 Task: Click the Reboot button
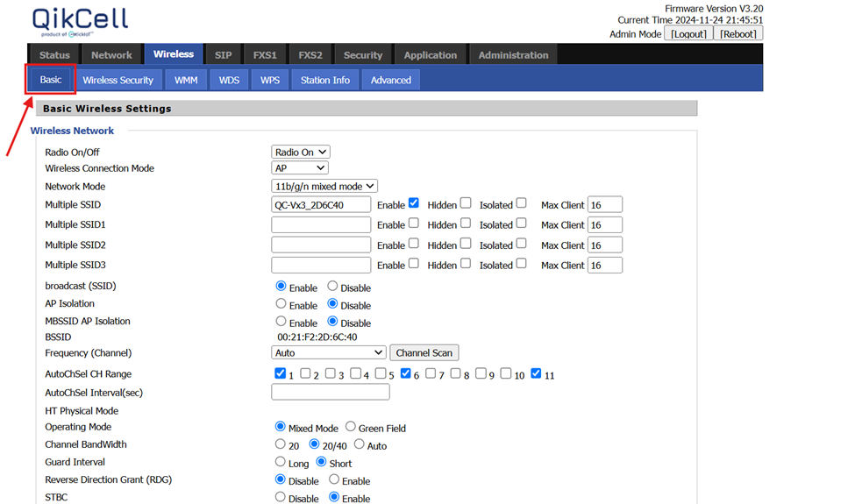(737, 33)
